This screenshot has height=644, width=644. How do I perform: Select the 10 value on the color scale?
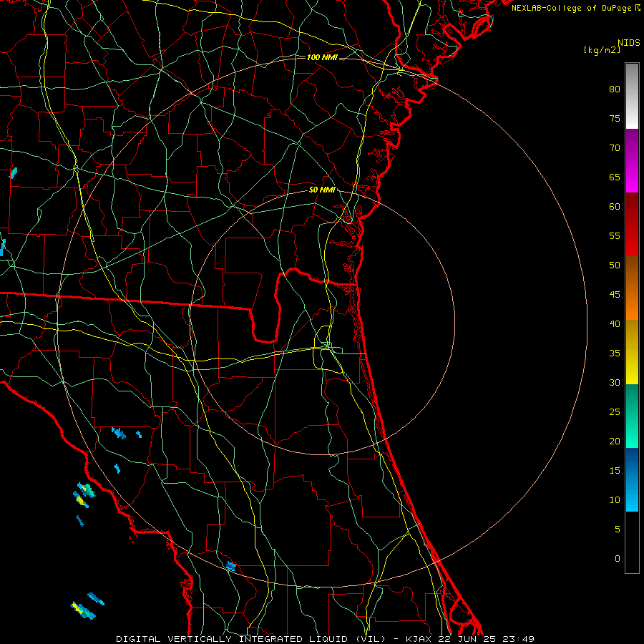click(x=615, y=500)
